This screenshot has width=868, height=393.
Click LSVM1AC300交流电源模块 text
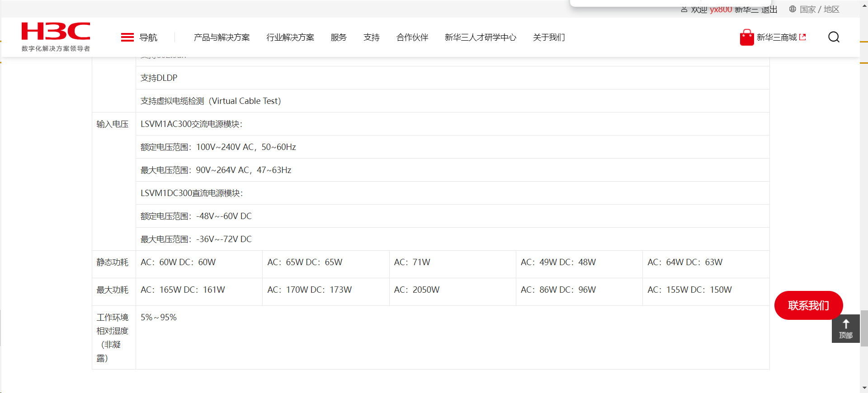191,124
